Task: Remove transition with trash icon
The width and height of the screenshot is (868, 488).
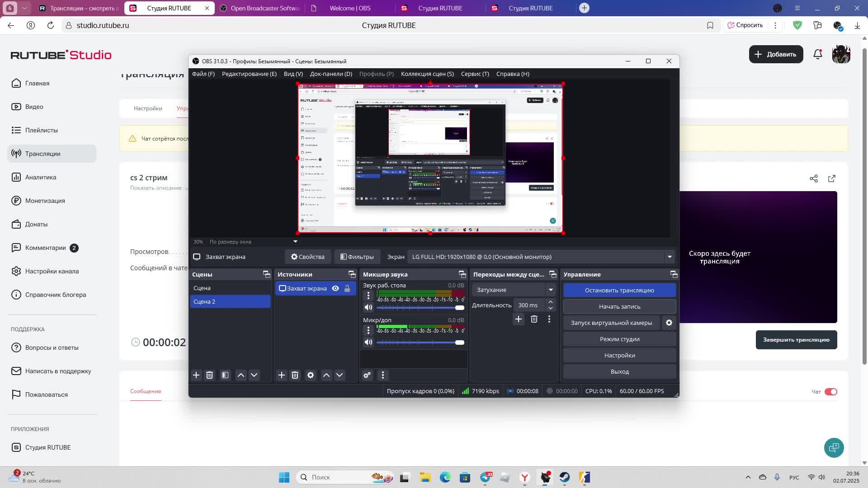Action: 534,319
